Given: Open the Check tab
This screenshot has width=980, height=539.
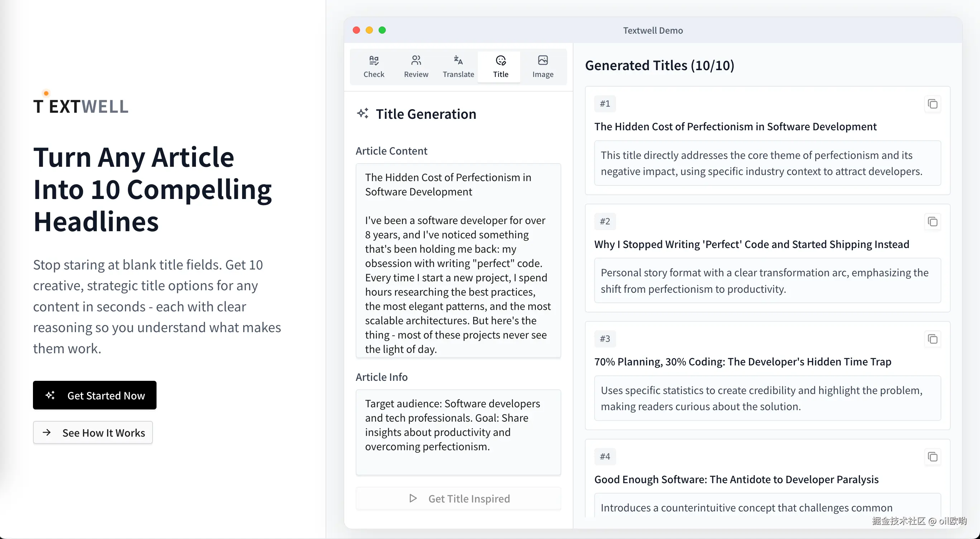Looking at the screenshot, I should [374, 67].
